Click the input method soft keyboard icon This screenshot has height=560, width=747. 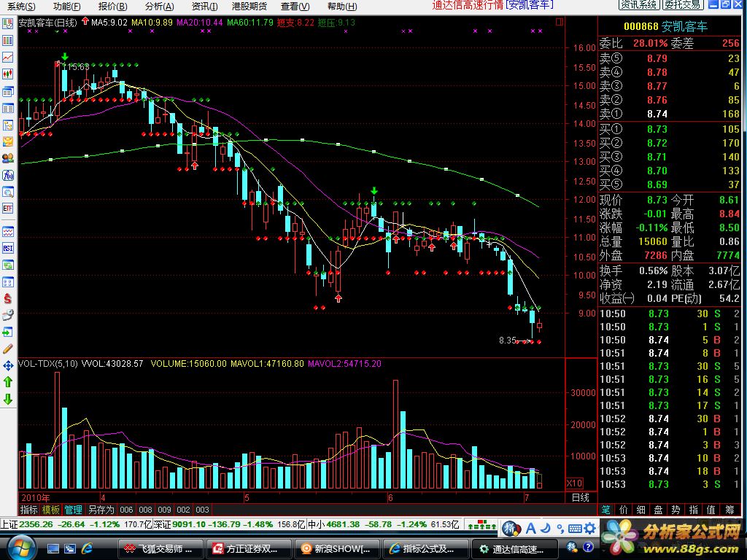[x=575, y=528]
